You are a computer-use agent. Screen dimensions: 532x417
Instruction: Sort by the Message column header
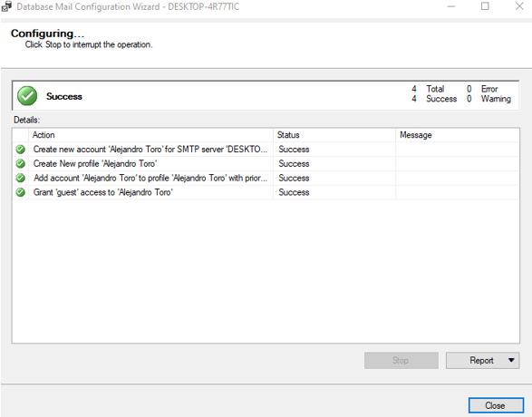click(458, 135)
